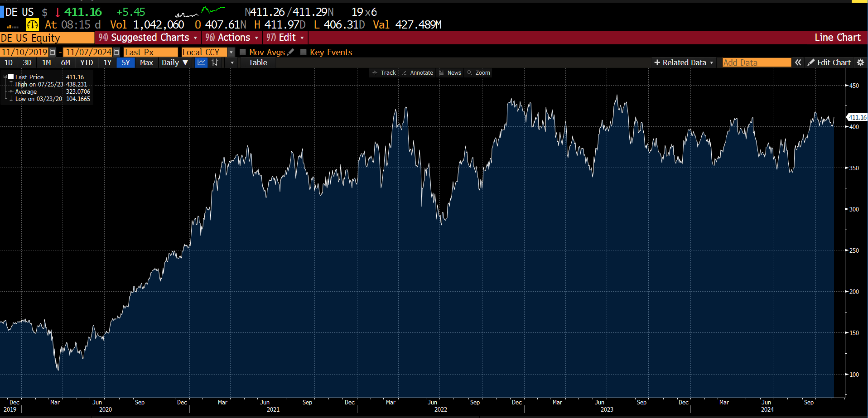Select the 1Y time range

coord(107,62)
